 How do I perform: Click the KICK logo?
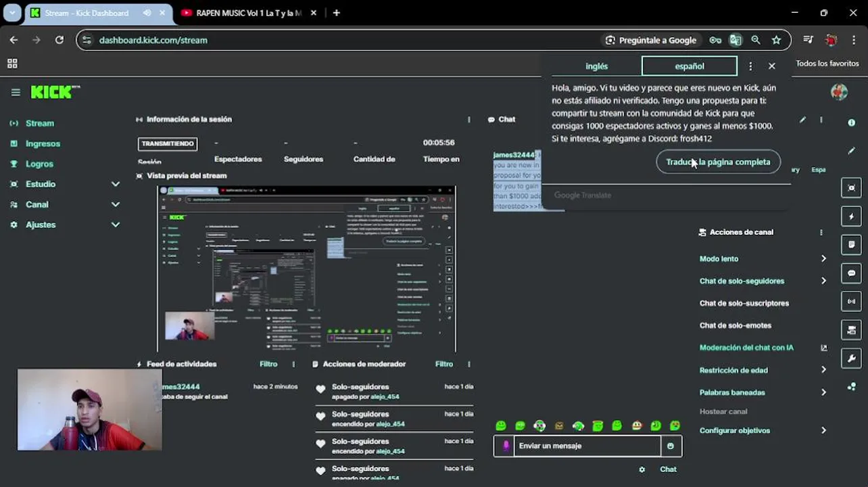(x=55, y=92)
